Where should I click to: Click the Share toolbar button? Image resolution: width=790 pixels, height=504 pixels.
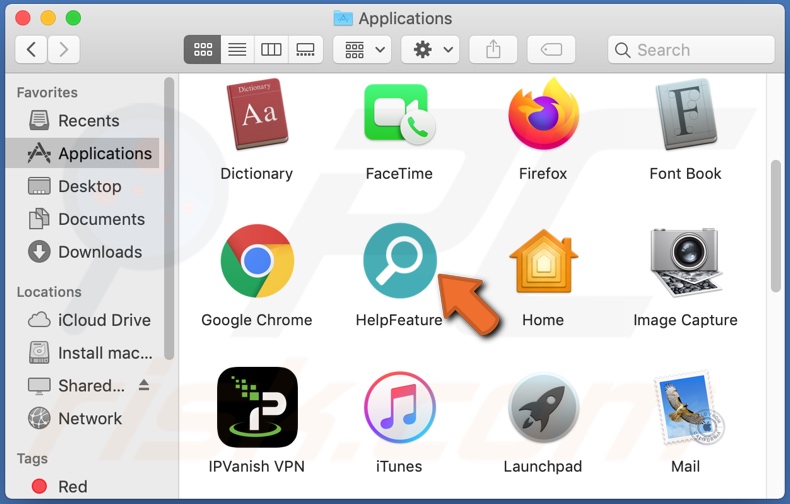(493, 49)
